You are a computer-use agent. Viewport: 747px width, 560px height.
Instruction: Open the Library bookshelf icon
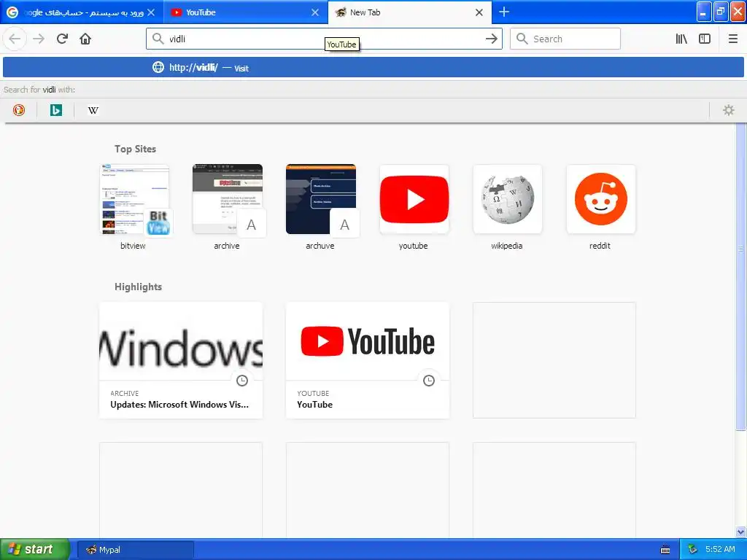tap(681, 39)
